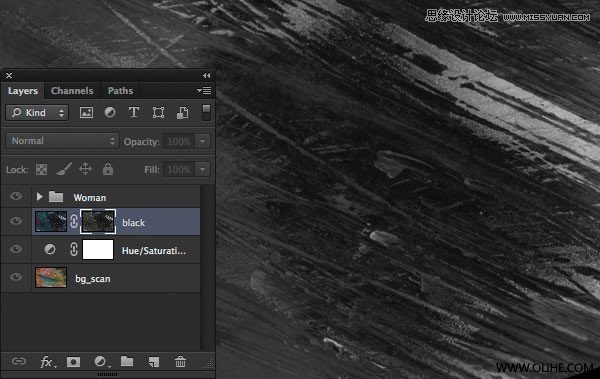The width and height of the screenshot is (600, 379).
Task: Filter layers by type layers icon
Action: [x=134, y=112]
